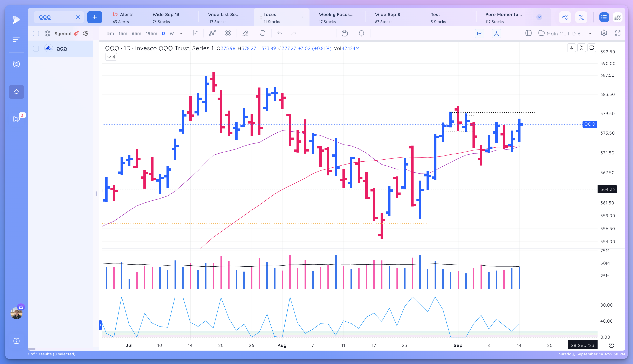Select the star watchlists icon
Image resolution: width=633 pixels, height=364 pixels.
tap(16, 92)
